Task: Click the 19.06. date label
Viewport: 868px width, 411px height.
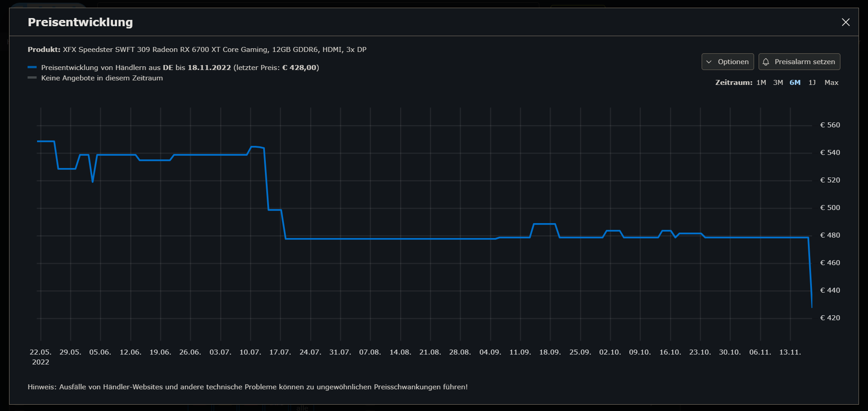Action: point(160,352)
